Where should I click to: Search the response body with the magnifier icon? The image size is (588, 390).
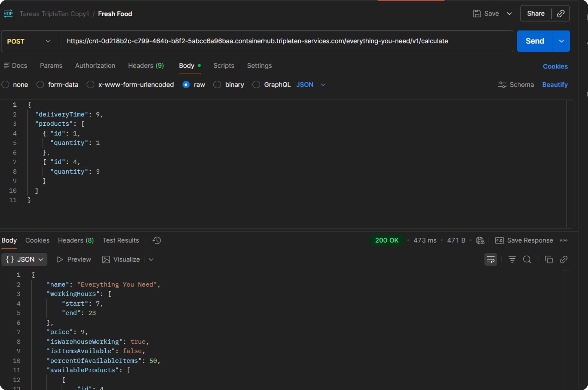pos(527,259)
